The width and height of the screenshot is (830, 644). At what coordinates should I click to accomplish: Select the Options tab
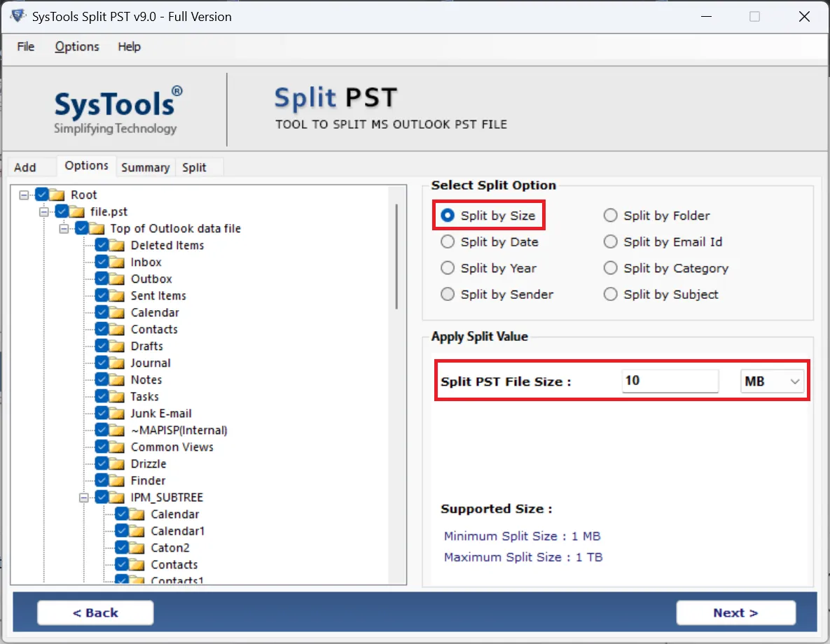pos(86,166)
